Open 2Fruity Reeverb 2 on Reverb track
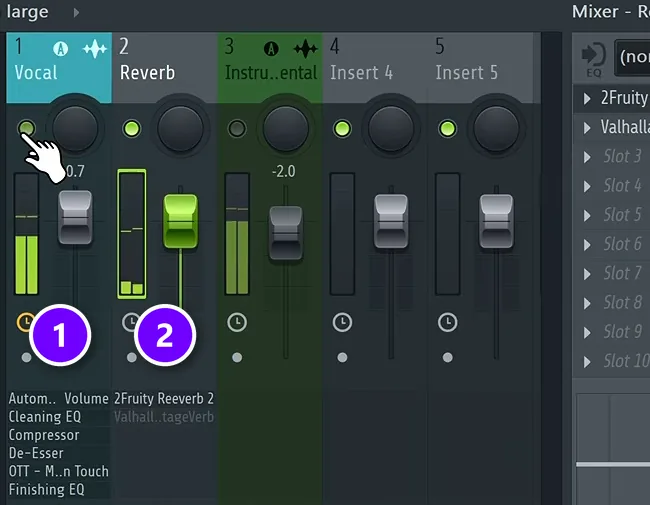This screenshot has height=505, width=650. click(164, 398)
